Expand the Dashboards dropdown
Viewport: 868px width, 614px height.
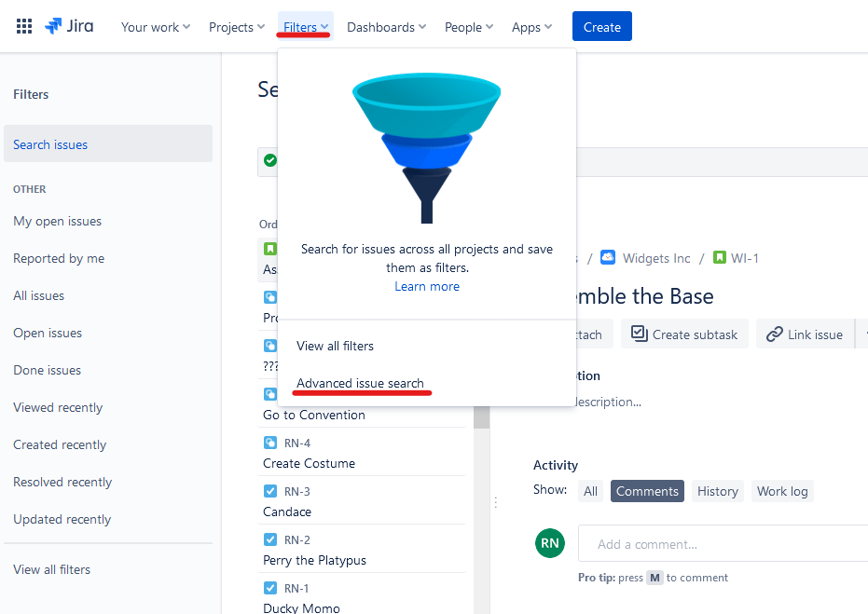point(386,27)
